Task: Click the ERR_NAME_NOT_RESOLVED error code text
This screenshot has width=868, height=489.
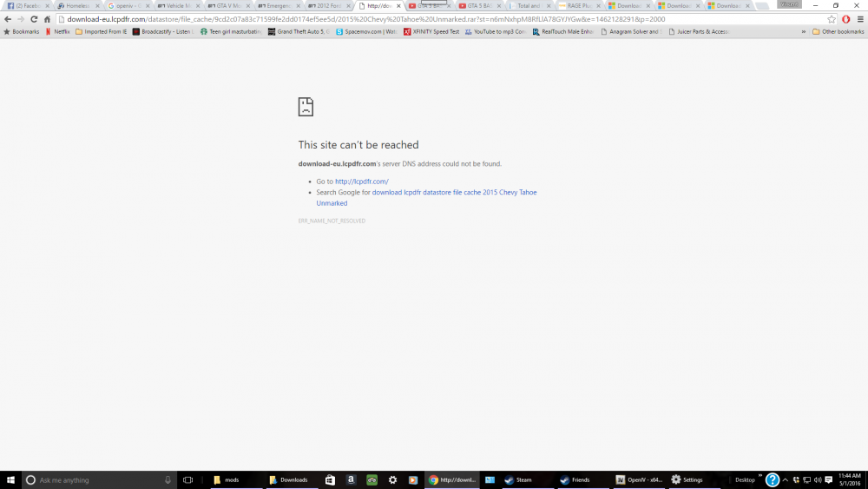Action: click(332, 221)
